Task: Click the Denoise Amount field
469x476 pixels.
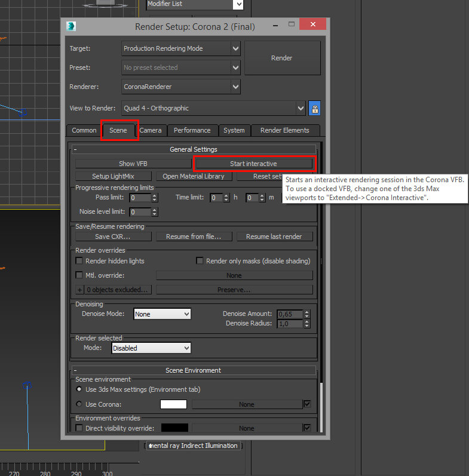Action: (290, 314)
